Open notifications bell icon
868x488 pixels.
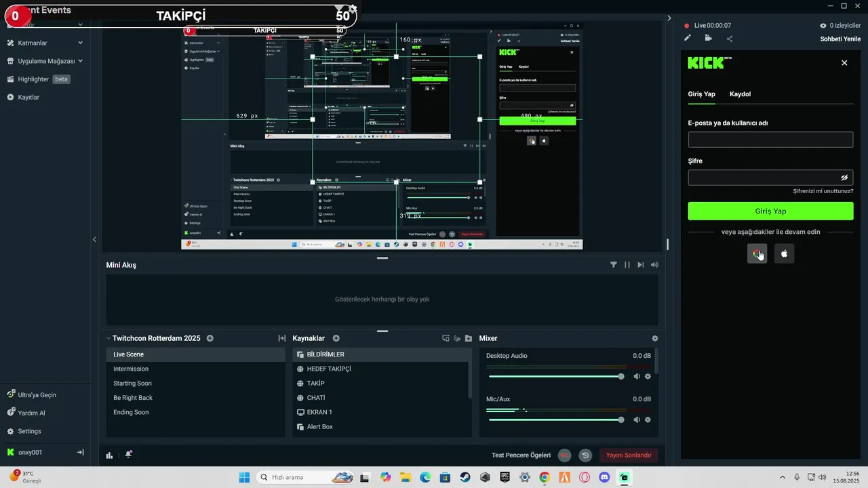click(128, 455)
